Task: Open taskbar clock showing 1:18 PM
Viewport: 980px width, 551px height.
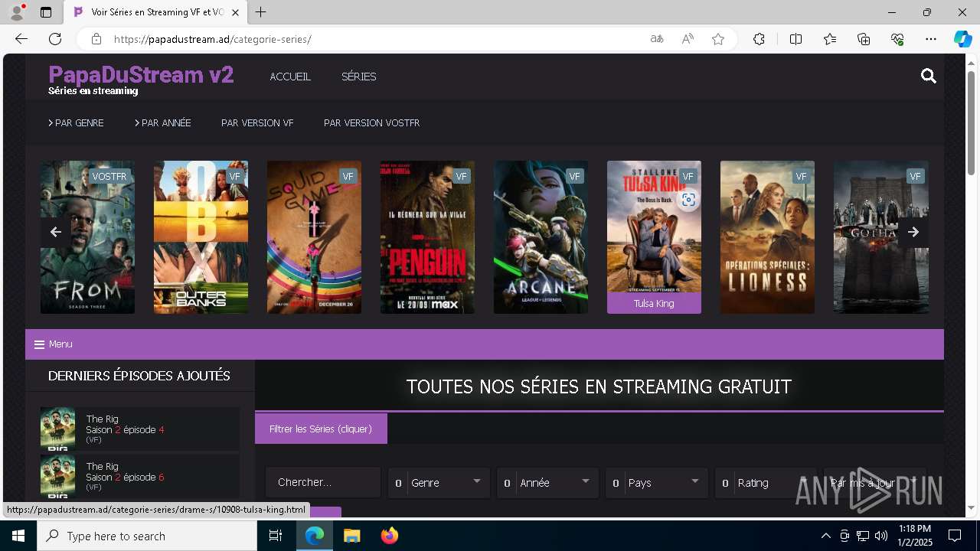Action: pos(914,536)
